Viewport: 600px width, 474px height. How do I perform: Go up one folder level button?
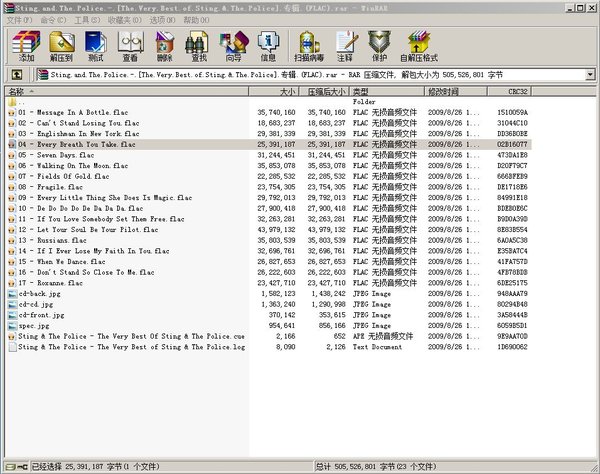coord(17,75)
